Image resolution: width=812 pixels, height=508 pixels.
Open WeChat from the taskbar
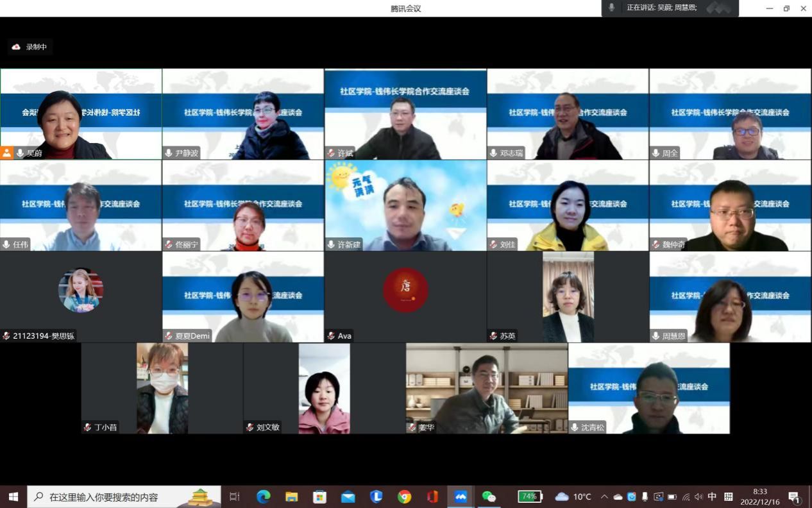pos(489,496)
